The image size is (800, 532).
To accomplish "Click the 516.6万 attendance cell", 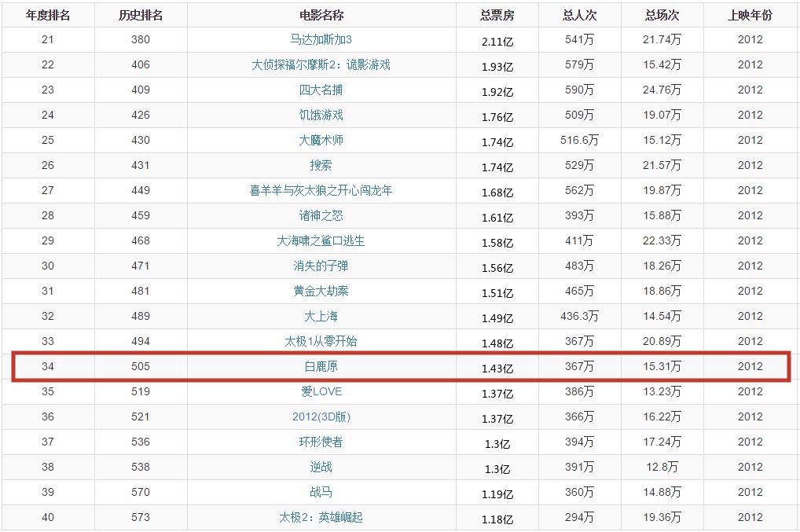I will (580, 140).
